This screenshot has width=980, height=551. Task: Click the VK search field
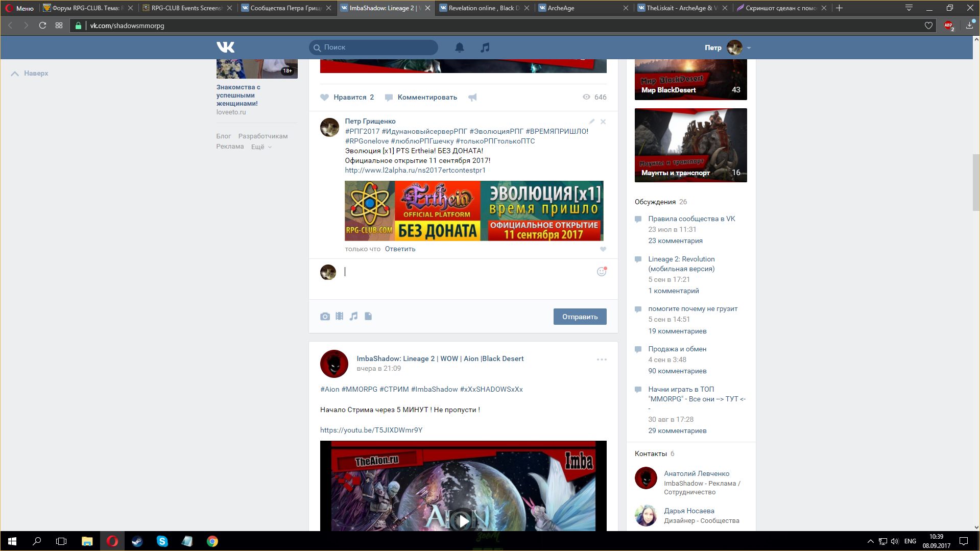pos(373,47)
